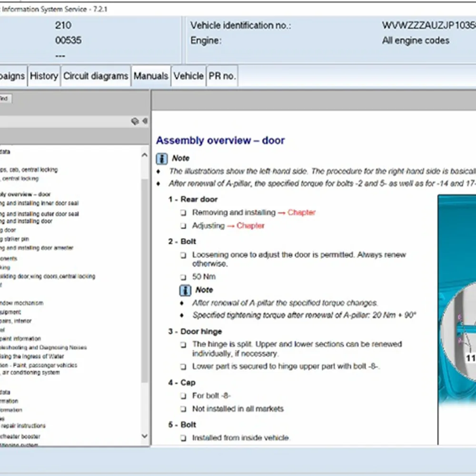The image size is (476, 476).
Task: Click the panel collapse arrow beside the print icon
Action: click(144, 121)
